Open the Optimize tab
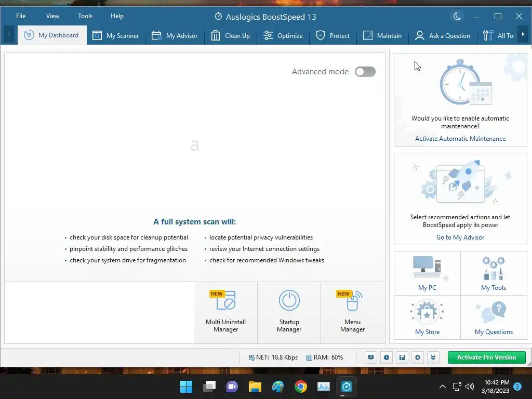Viewport: 532px width, 399px height. point(283,36)
